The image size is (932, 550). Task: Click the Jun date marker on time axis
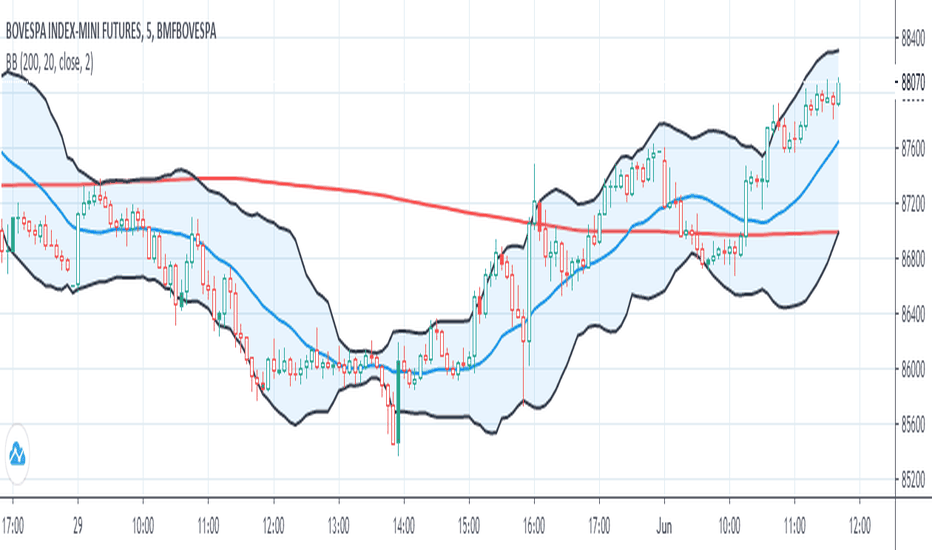coord(664,526)
